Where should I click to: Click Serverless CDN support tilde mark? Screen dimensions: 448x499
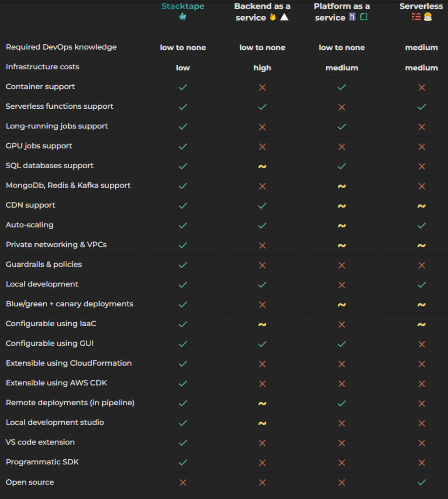pyautogui.click(x=422, y=206)
